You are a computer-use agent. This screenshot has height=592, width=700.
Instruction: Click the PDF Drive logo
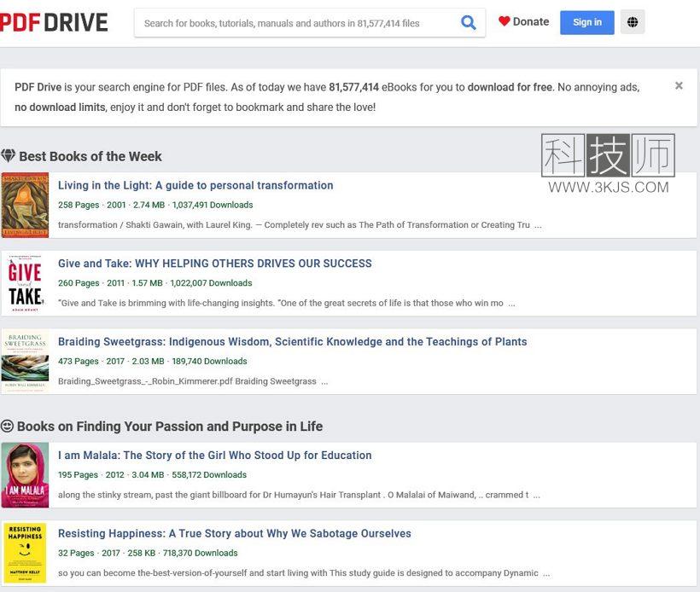point(54,22)
